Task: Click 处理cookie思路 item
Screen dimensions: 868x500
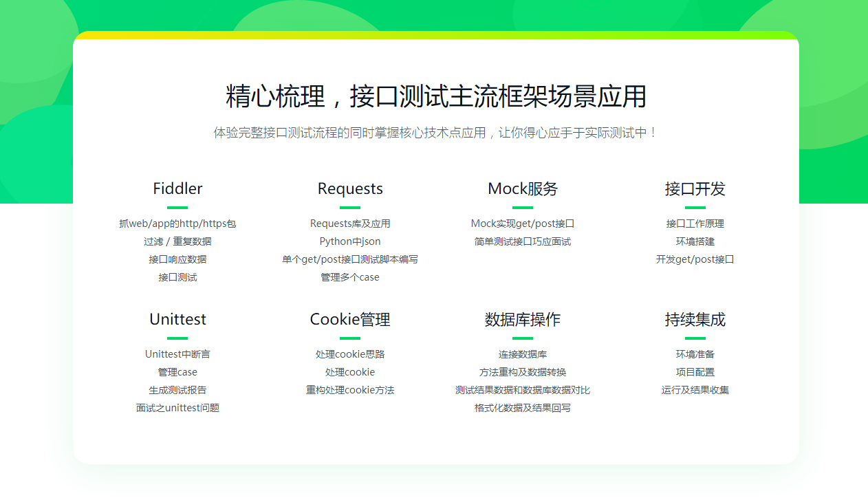Action: point(350,354)
